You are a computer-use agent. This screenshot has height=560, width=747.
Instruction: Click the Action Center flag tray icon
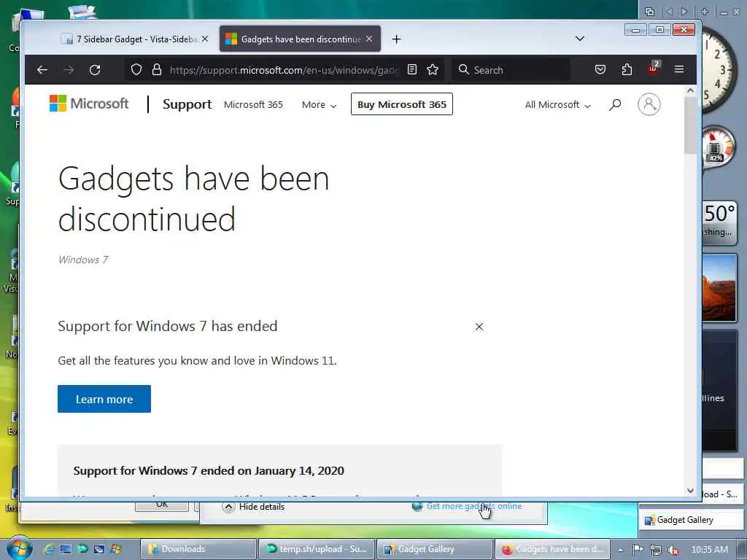point(638,550)
